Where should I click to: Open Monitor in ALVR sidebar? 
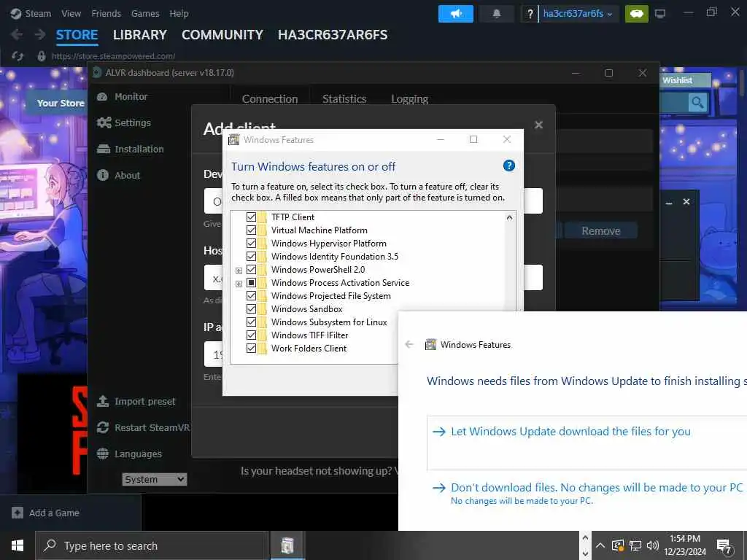click(123, 97)
